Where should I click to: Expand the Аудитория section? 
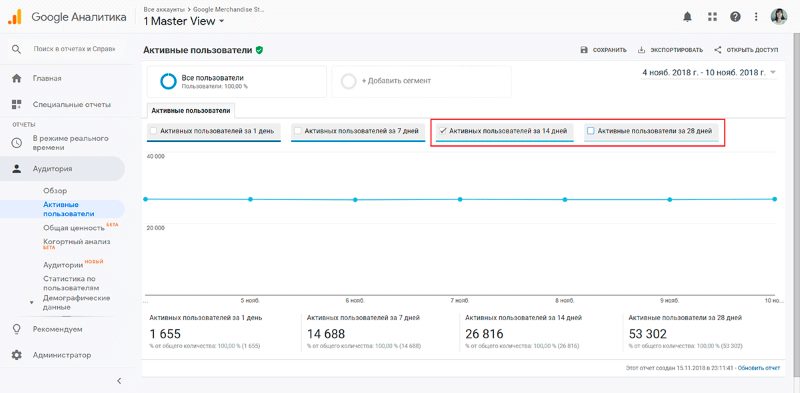point(62,169)
